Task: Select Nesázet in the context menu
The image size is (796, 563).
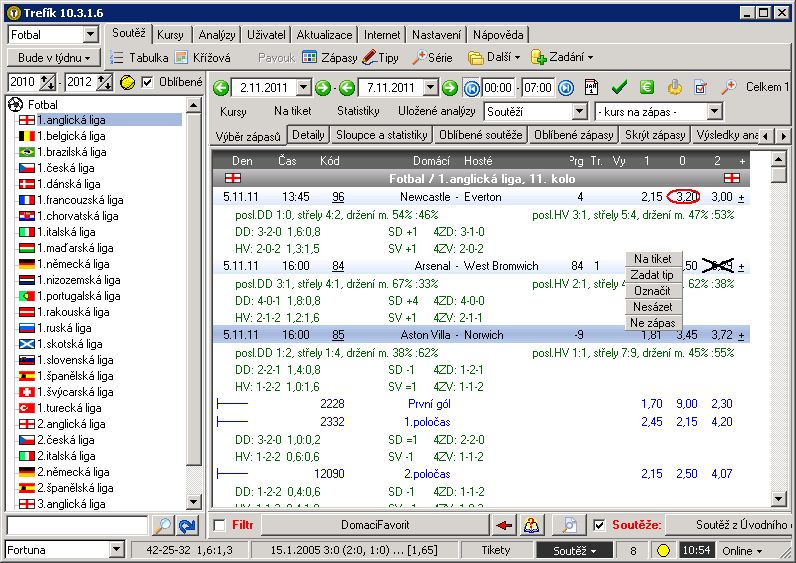Action: pyautogui.click(x=653, y=307)
